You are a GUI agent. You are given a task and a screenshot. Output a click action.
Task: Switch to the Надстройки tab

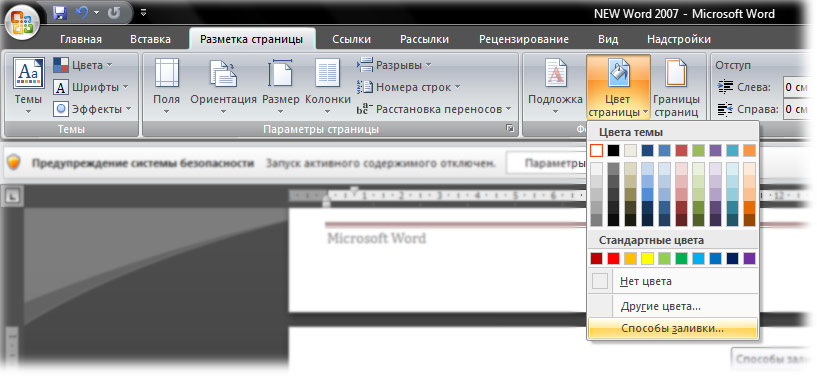[x=678, y=40]
